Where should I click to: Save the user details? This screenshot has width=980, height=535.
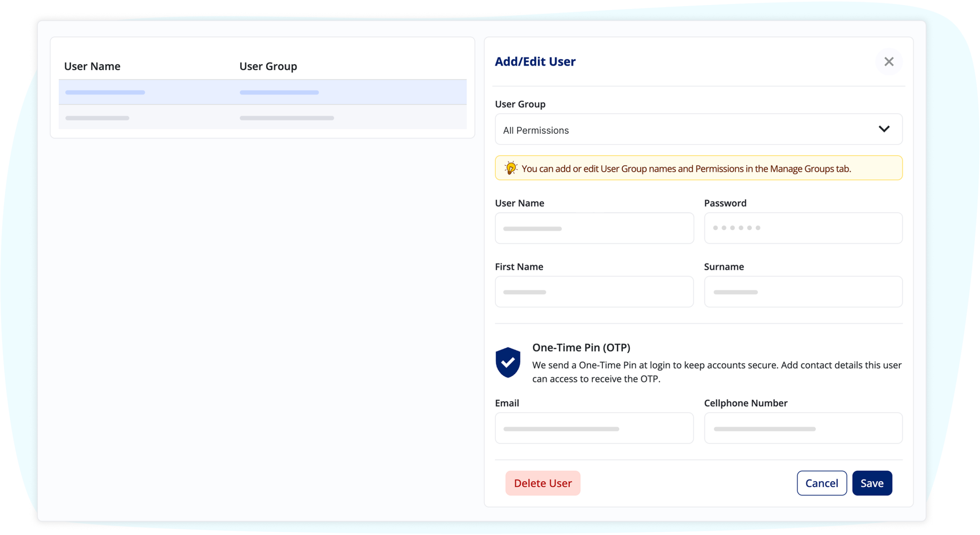click(872, 483)
